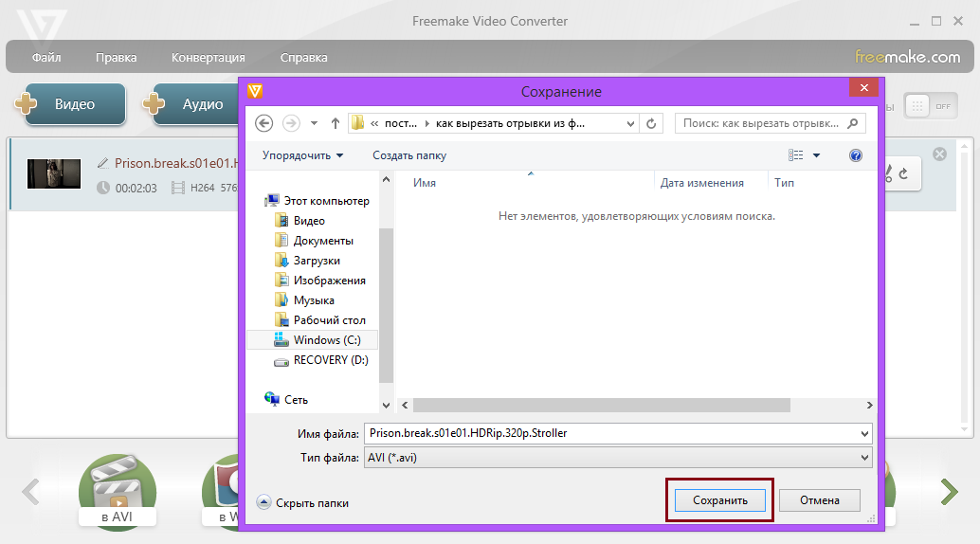Collapse folders with 'Скрыть папки'
The width and height of the screenshot is (980, 544).
pos(303,503)
